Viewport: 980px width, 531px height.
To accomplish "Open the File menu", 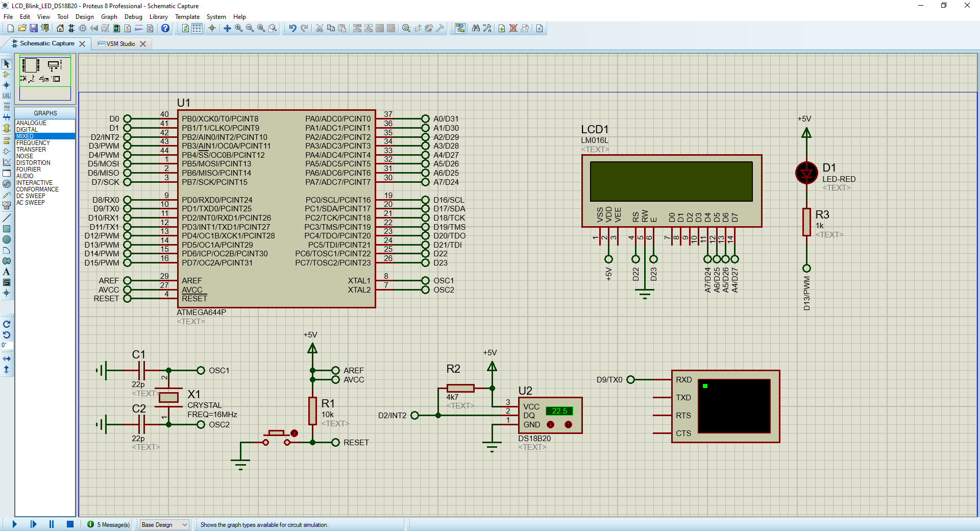I will [x=8, y=17].
